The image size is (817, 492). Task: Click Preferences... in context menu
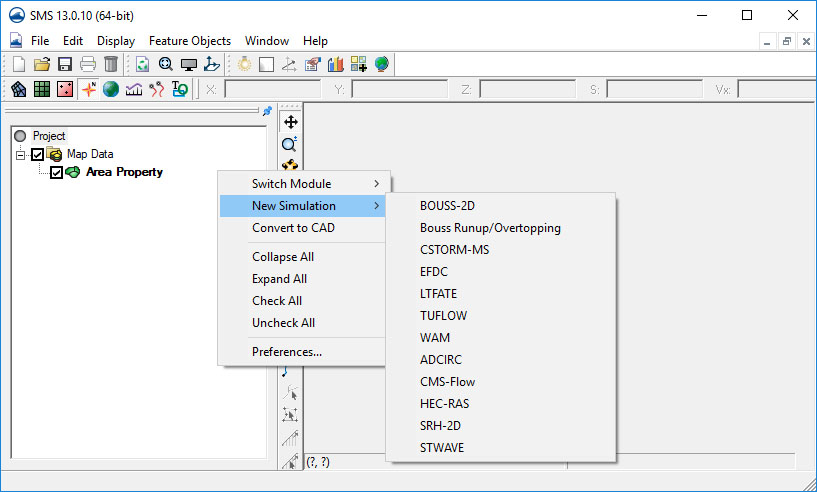(287, 352)
